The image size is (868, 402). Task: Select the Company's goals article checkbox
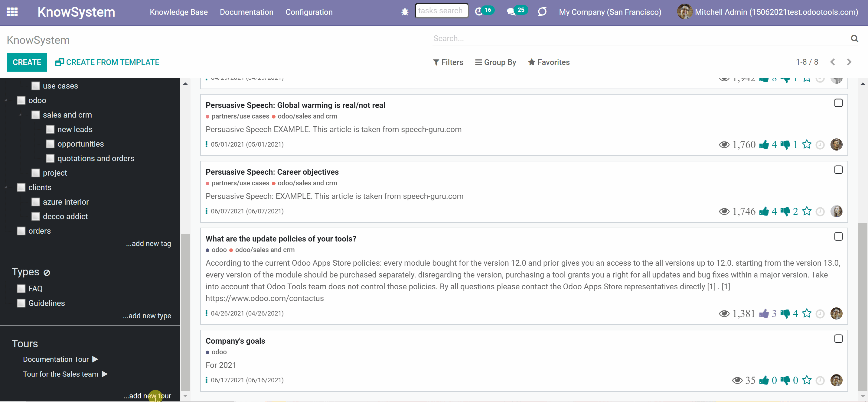838,338
